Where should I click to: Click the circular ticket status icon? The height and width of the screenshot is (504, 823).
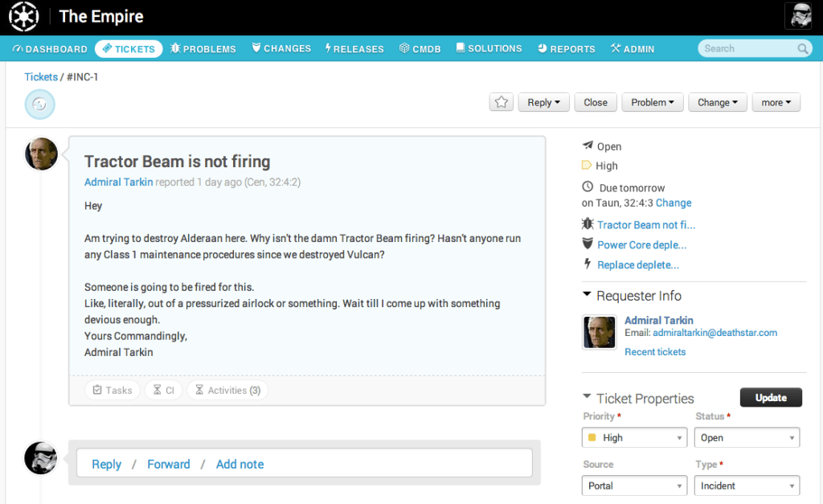click(x=40, y=104)
